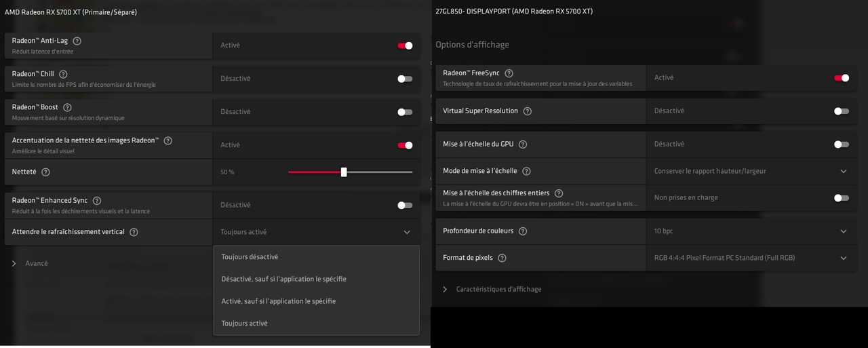Screen dimensions: 868x348
Task: Open help icon for Radeon Enhanced Sync
Action: click(x=97, y=201)
